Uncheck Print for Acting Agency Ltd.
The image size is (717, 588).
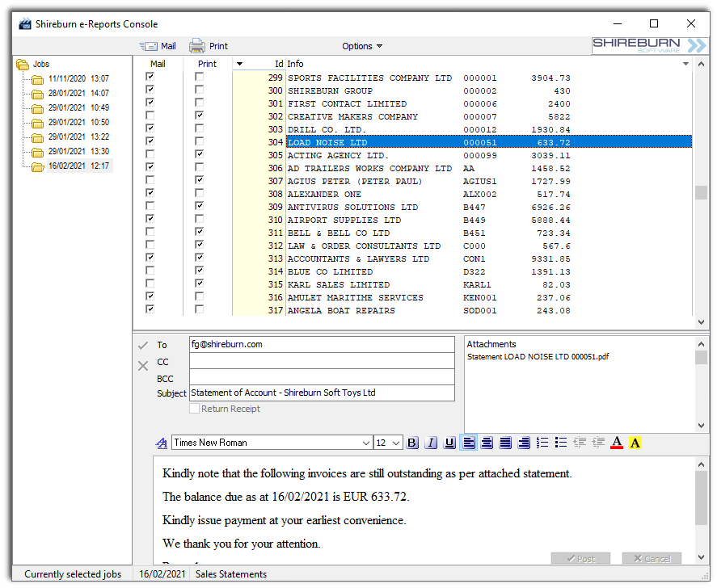click(200, 154)
